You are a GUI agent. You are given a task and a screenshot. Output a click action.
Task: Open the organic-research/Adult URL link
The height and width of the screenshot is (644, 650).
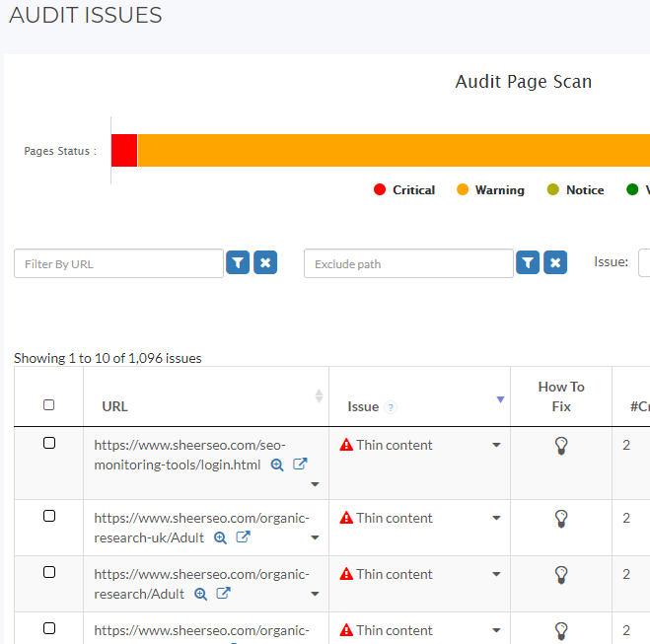coord(202,584)
